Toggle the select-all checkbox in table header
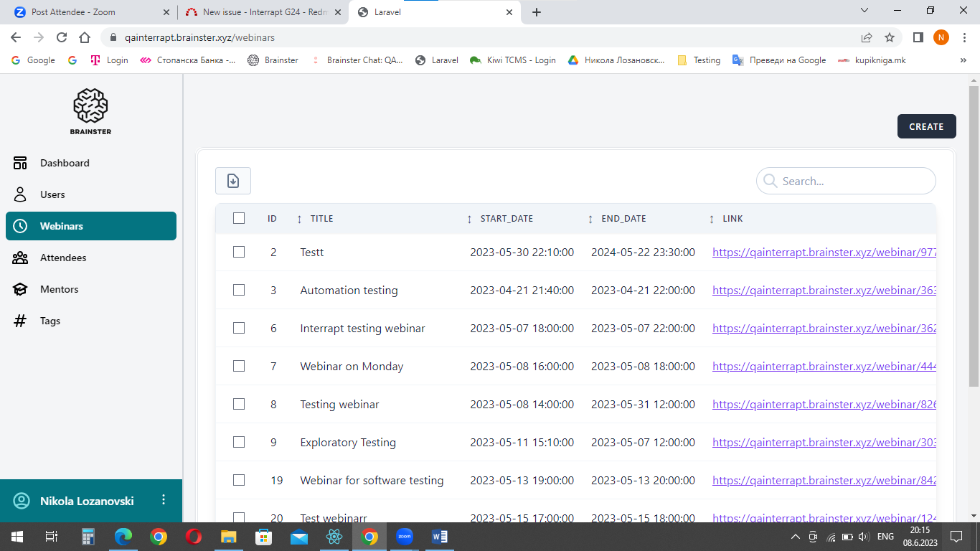Viewport: 980px width, 551px height. tap(239, 218)
